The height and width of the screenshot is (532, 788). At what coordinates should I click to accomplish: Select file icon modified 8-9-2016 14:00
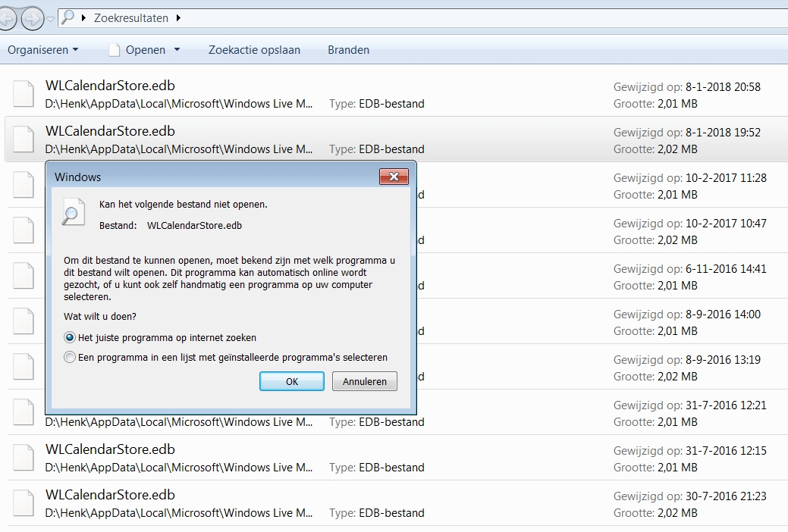click(23, 321)
